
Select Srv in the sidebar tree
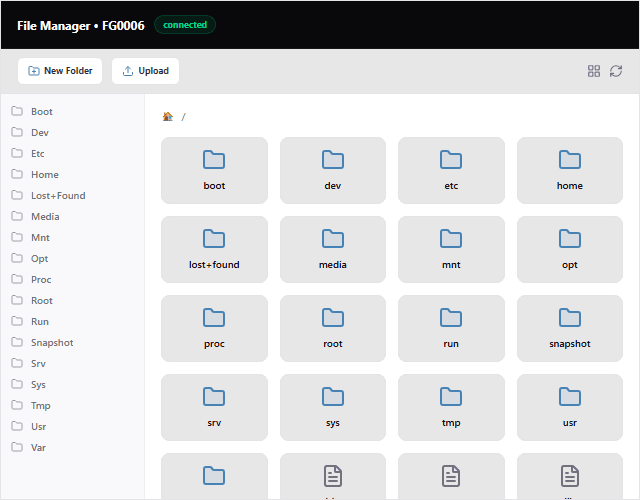[x=72, y=364]
